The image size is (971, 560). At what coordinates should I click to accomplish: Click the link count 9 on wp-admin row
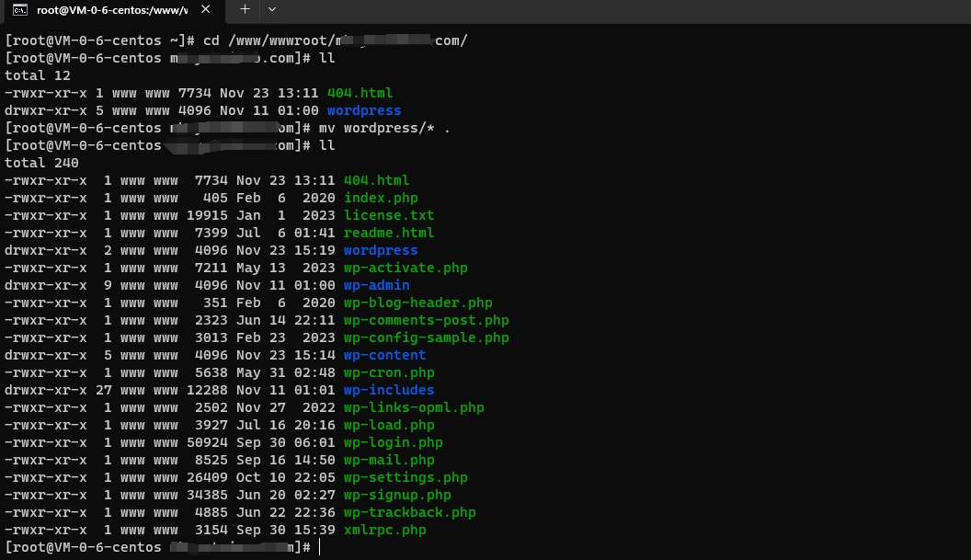(108, 286)
